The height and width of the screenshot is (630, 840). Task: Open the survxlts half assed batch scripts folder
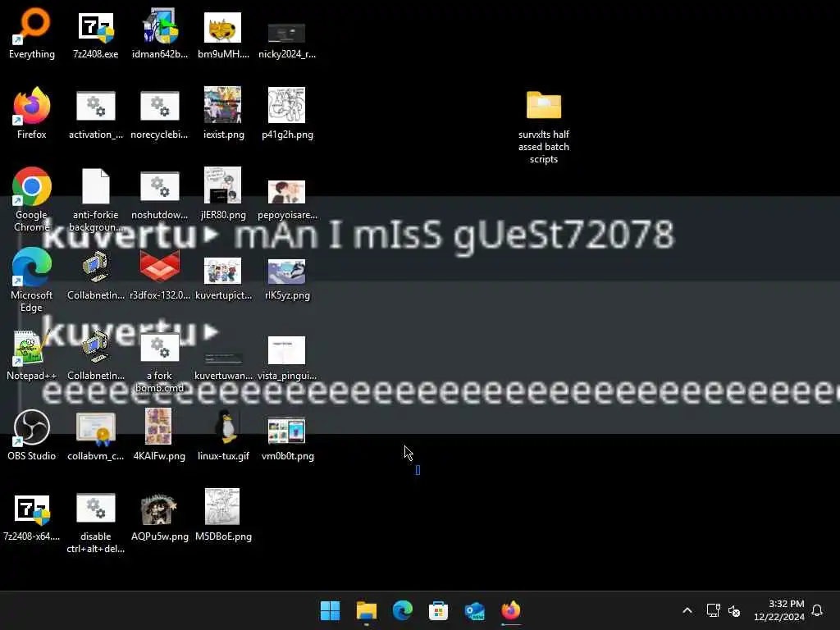coord(543,126)
